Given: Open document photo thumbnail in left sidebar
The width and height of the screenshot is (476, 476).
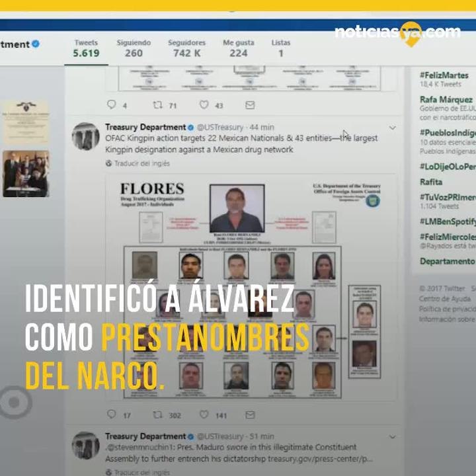Looking at the screenshot, I should 26,122.
